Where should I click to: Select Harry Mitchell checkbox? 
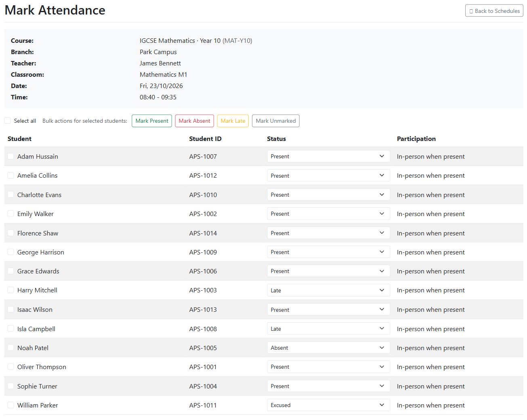[11, 290]
